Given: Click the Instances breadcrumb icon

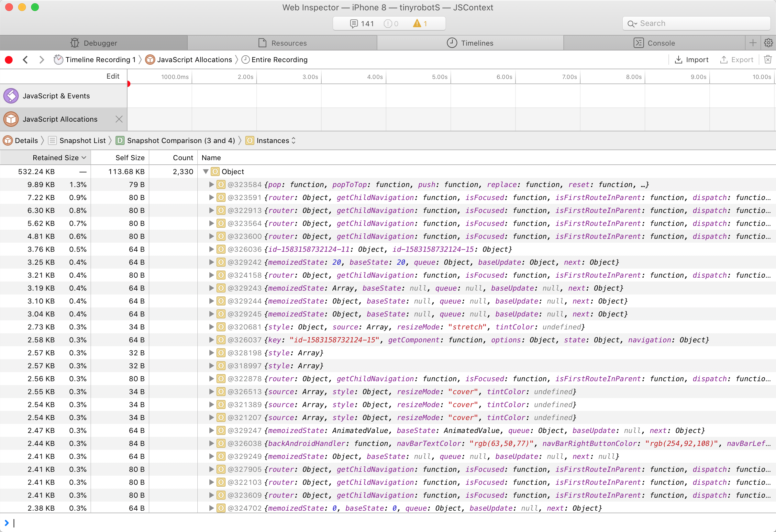Looking at the screenshot, I should 249,140.
